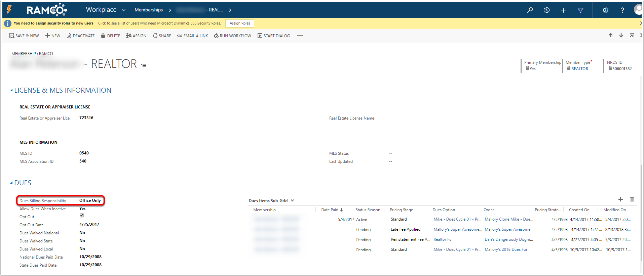Sort by Dues Option column header
The image size is (644, 276).
point(444,210)
